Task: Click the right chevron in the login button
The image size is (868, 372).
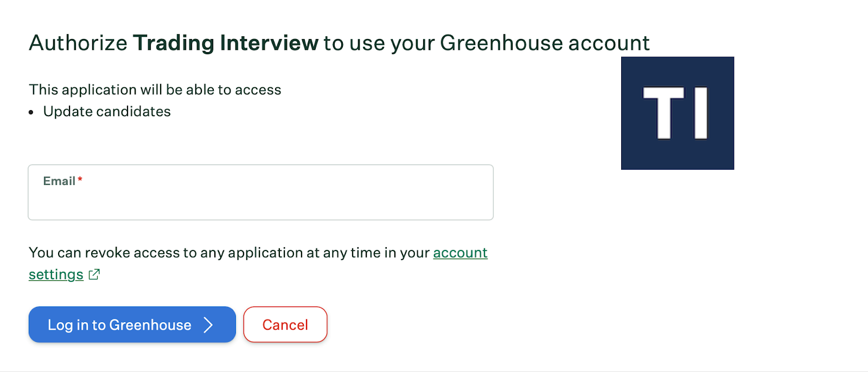Action: [x=208, y=325]
